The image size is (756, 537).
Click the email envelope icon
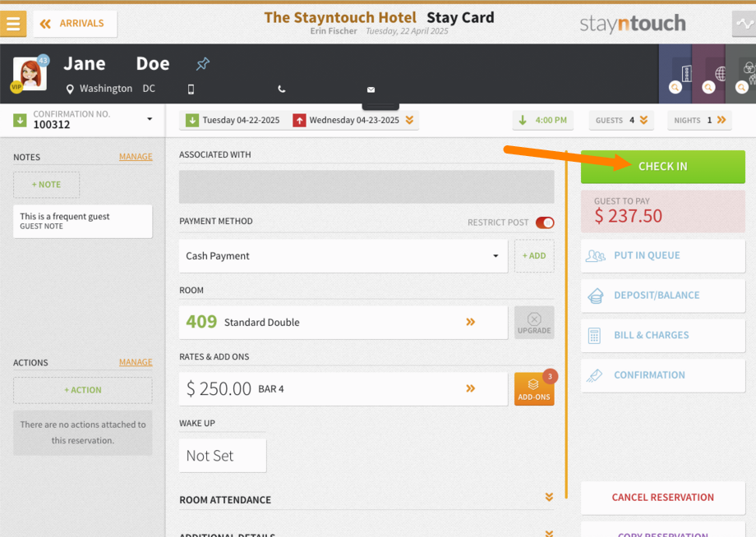point(371,89)
